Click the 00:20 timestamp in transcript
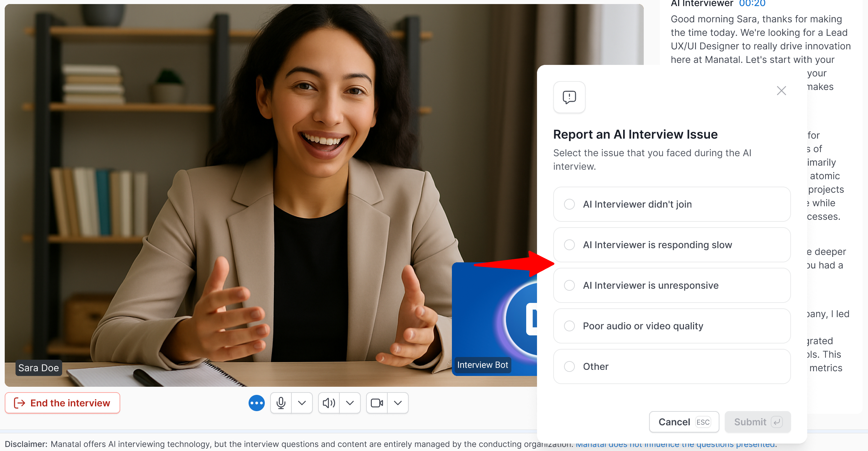Screen dimensions: 868x451 click(x=752, y=4)
